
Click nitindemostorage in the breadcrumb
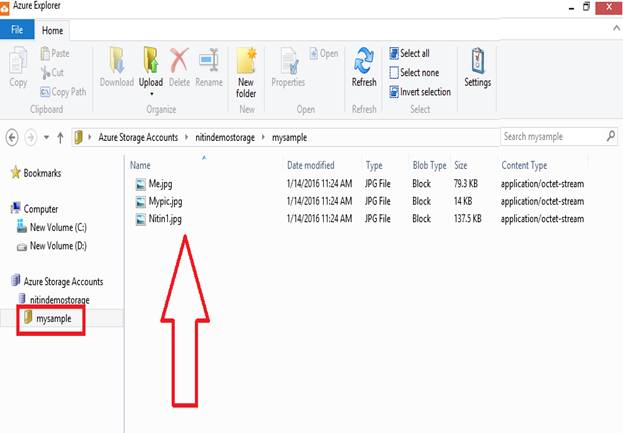tap(225, 137)
